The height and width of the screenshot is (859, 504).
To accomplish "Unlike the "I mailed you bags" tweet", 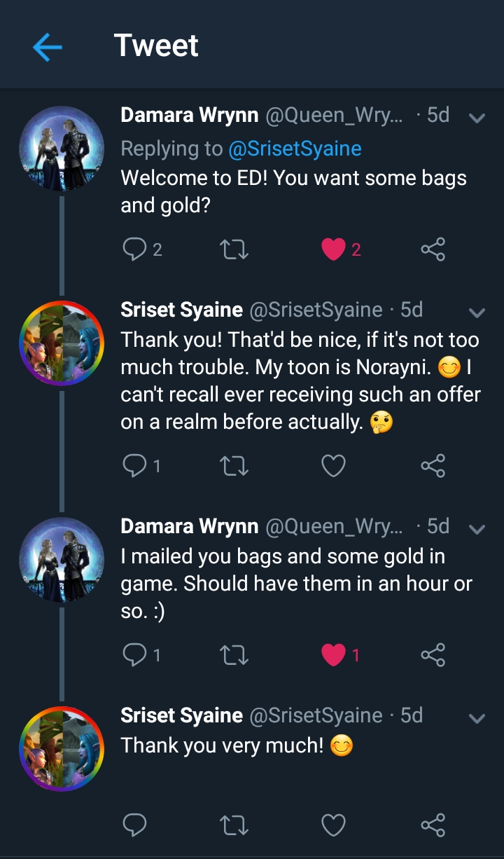I will click(333, 655).
